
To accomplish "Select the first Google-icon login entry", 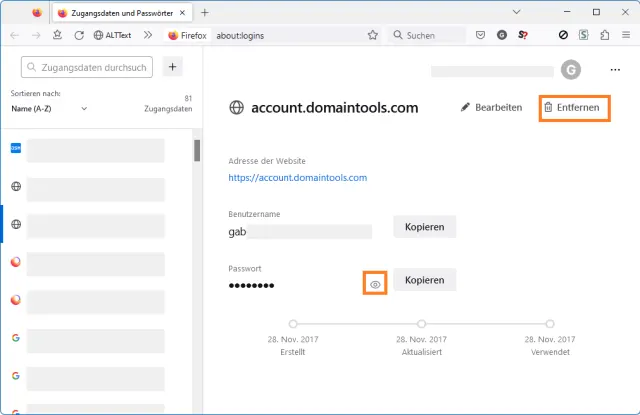I will 97,340.
